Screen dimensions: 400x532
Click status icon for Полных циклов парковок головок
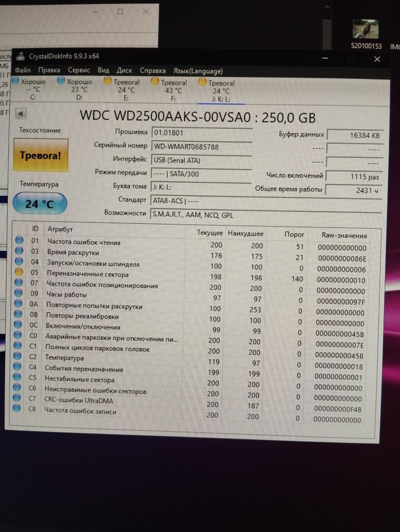point(18,345)
